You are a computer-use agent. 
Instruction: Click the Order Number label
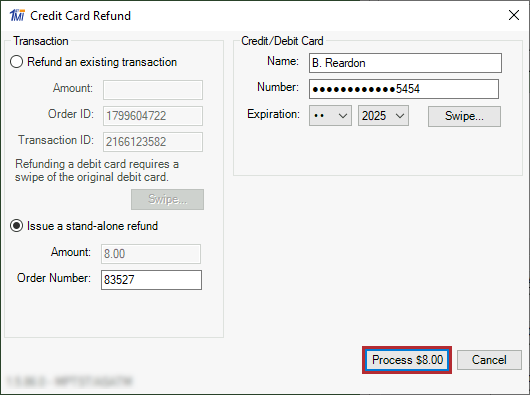pos(54,278)
